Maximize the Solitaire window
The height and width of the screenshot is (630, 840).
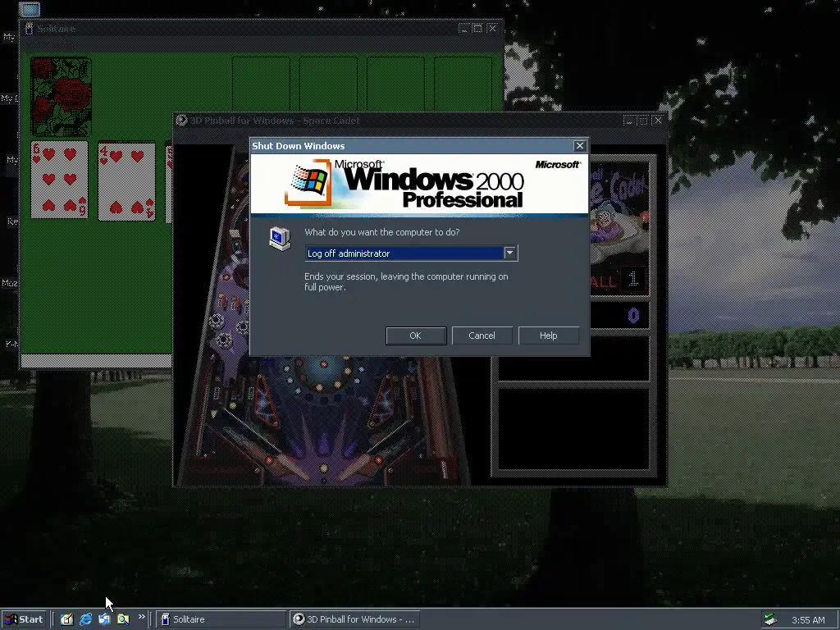click(477, 29)
